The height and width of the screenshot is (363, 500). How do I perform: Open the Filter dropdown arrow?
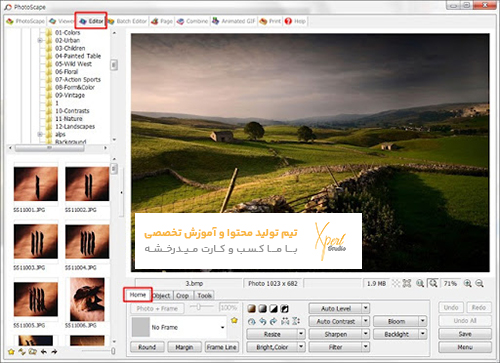(x=366, y=347)
